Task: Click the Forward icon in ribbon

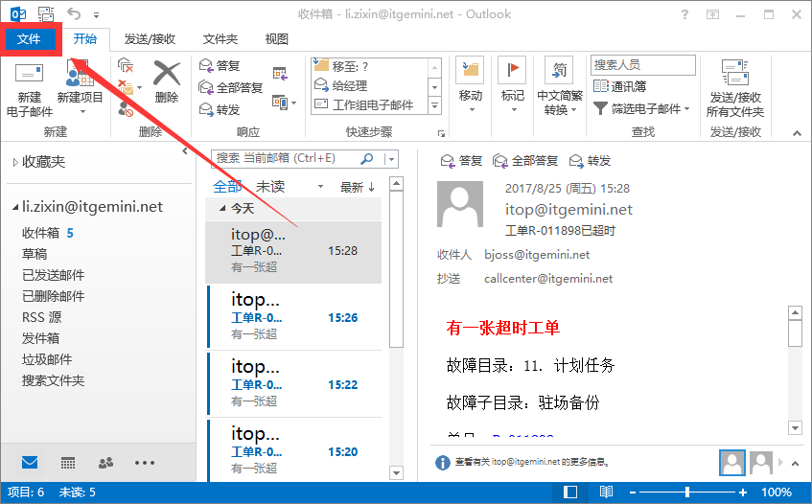Action: [220, 109]
